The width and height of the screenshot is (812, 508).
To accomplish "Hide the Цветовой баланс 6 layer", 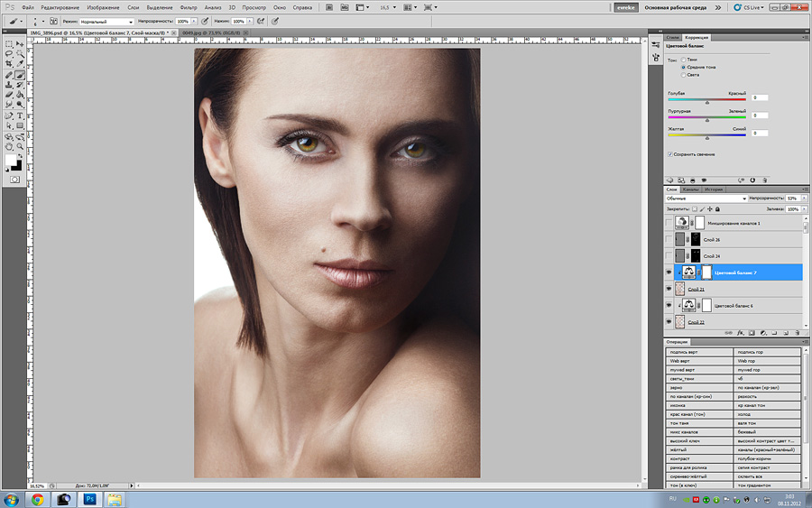I will click(x=669, y=306).
